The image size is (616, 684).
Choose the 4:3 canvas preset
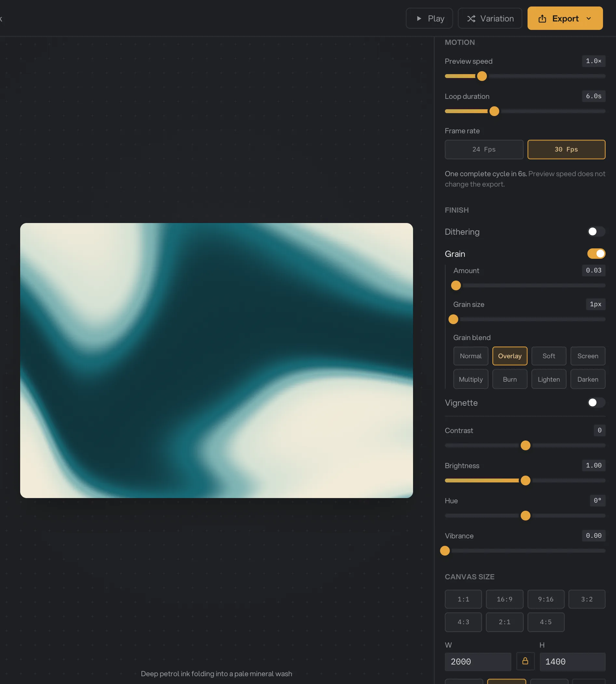pos(463,622)
